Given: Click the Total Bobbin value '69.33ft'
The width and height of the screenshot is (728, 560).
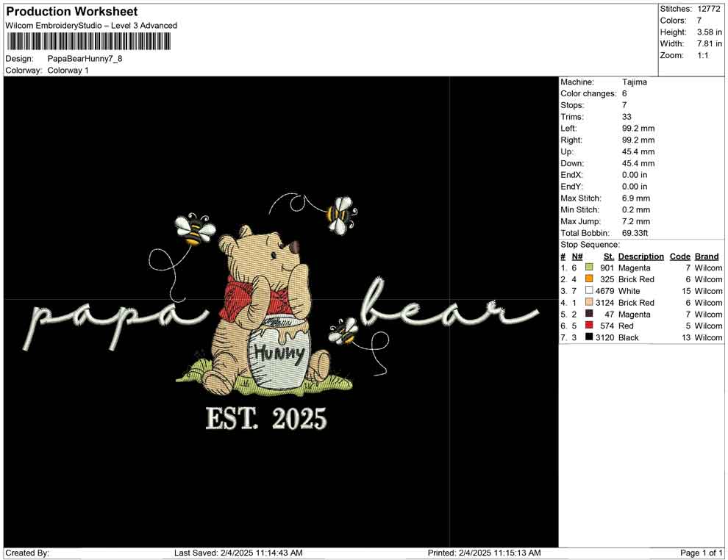Looking at the screenshot, I should (x=635, y=233).
